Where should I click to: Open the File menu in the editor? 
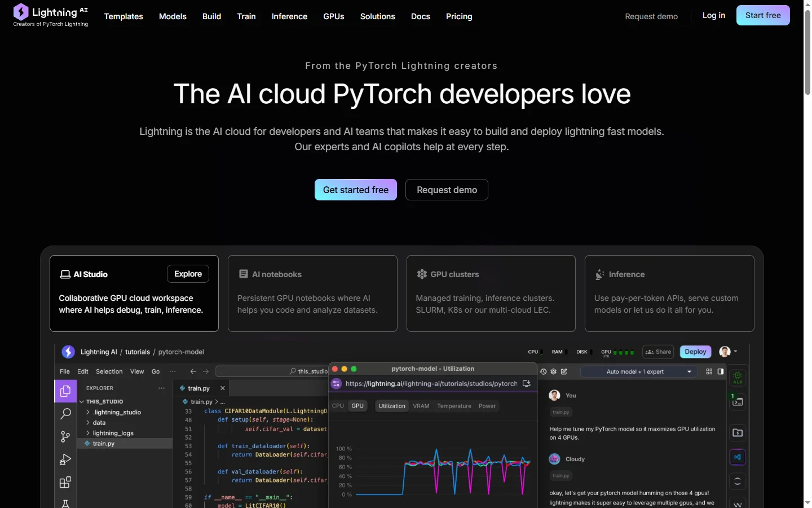click(x=65, y=371)
